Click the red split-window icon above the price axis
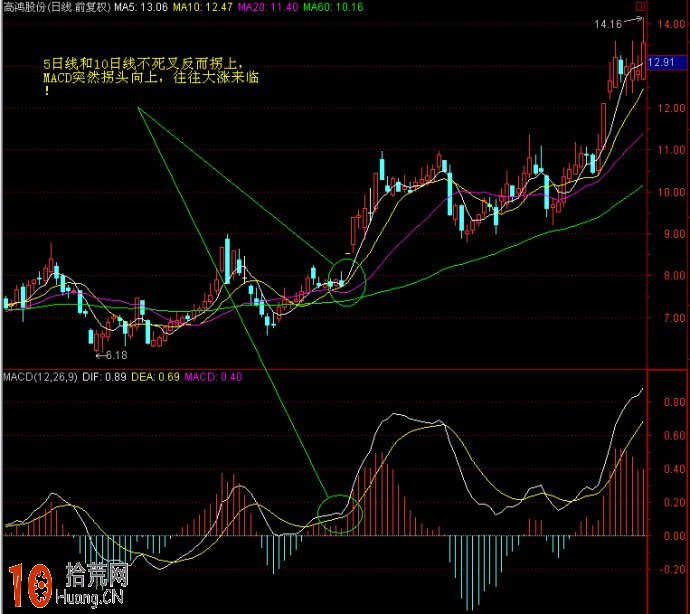This screenshot has width=690, height=614. click(x=641, y=6)
